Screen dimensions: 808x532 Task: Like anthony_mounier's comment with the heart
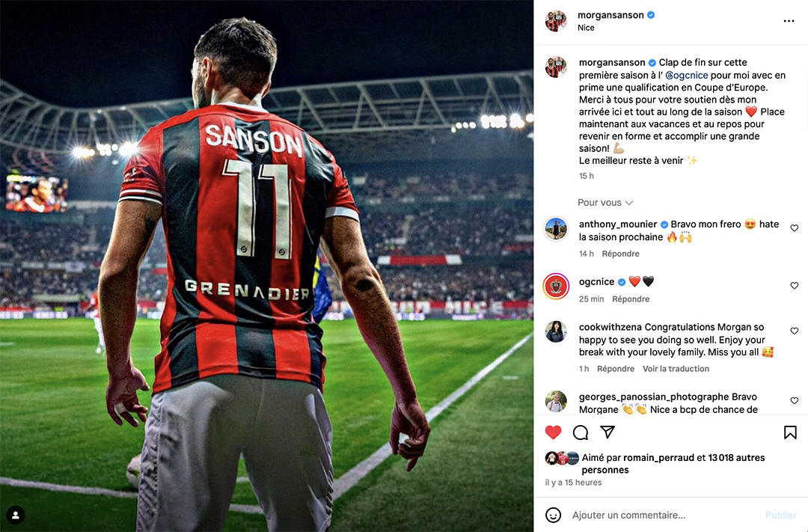794,228
